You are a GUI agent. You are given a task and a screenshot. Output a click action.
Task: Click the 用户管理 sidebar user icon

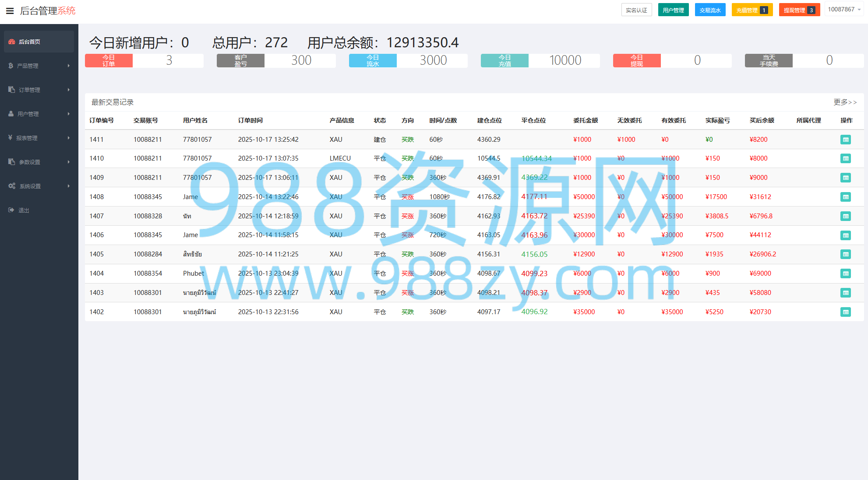pyautogui.click(x=11, y=114)
